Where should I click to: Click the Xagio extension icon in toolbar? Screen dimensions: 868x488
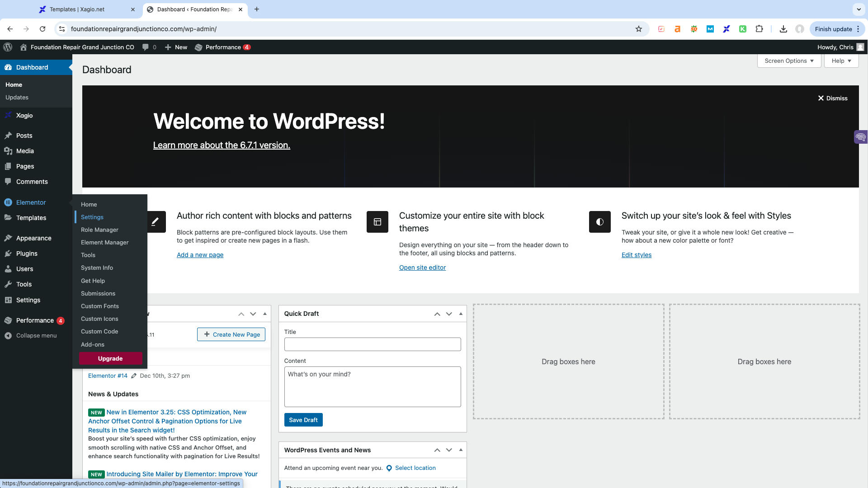[726, 29]
